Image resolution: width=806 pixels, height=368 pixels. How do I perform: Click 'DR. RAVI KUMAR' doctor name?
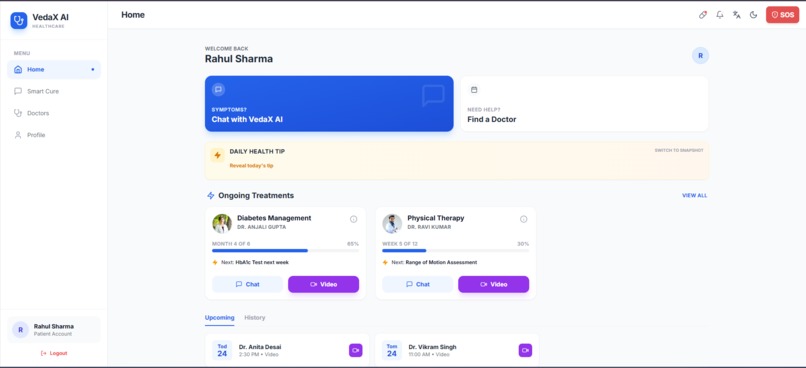click(429, 227)
